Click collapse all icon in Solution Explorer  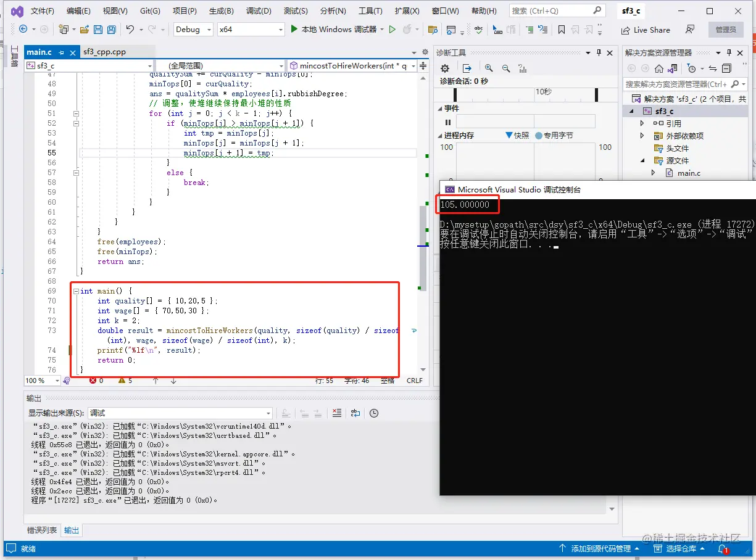coord(727,68)
